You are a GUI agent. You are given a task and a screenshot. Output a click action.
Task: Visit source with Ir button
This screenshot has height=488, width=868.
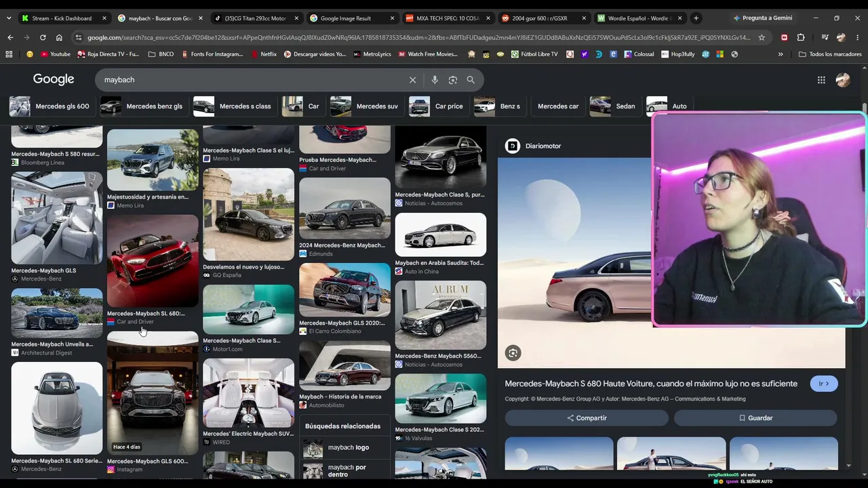(824, 384)
